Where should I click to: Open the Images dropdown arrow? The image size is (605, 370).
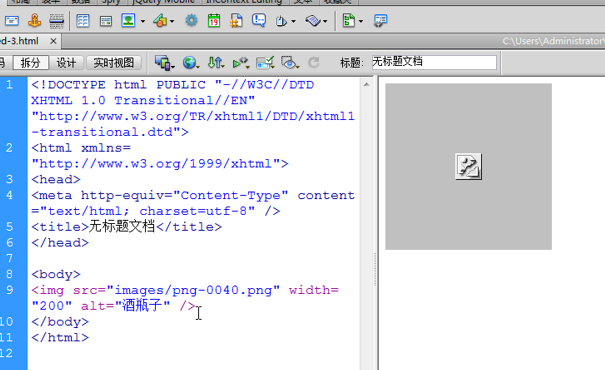143,21
